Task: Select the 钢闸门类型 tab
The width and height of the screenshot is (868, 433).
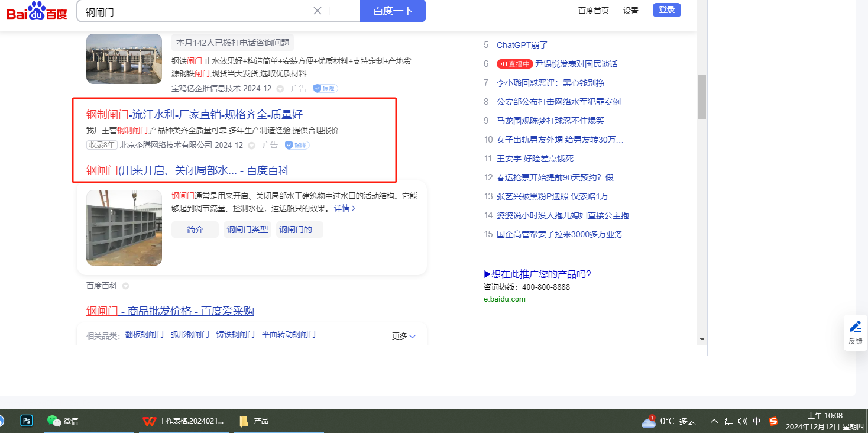Action: click(247, 230)
